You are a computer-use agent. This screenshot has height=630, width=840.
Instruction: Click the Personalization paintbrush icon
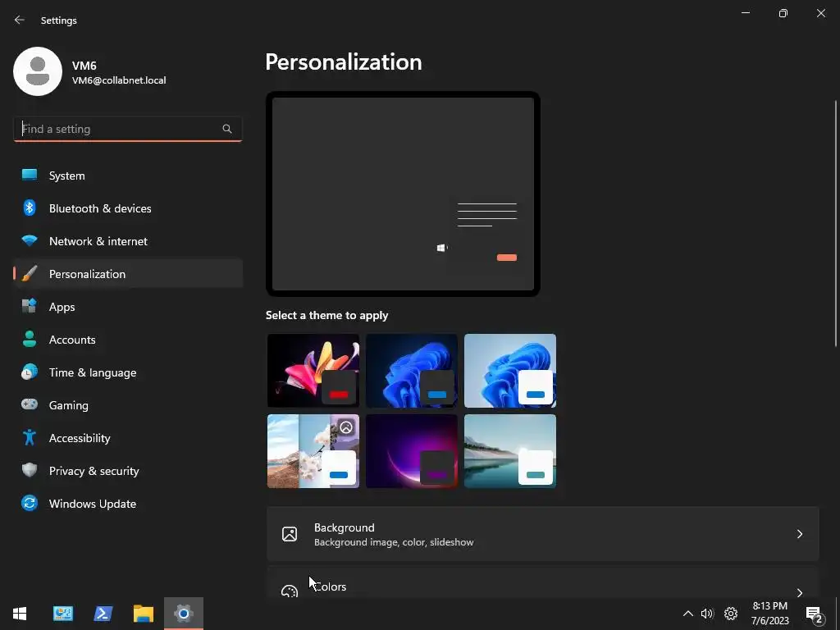click(x=30, y=274)
